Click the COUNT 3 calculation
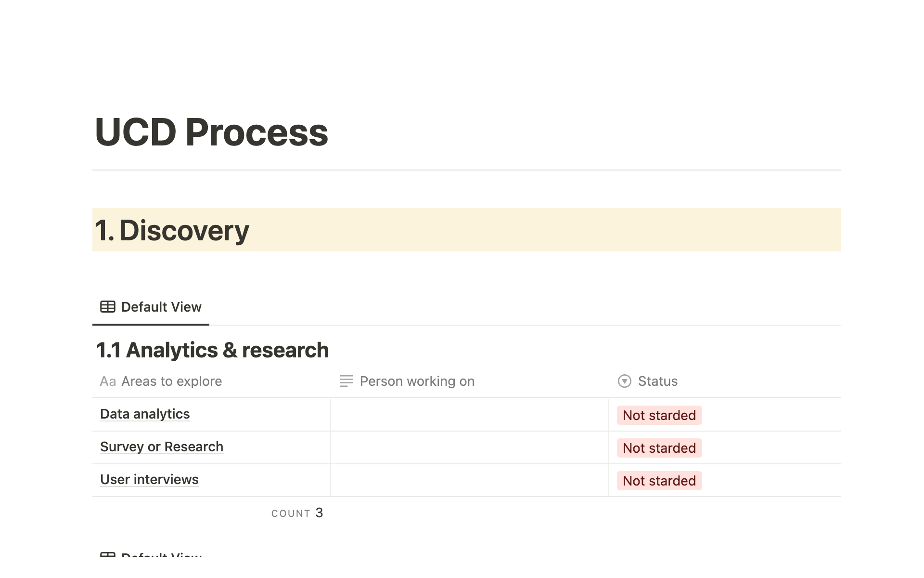The height and width of the screenshot is (578, 924). point(297,513)
